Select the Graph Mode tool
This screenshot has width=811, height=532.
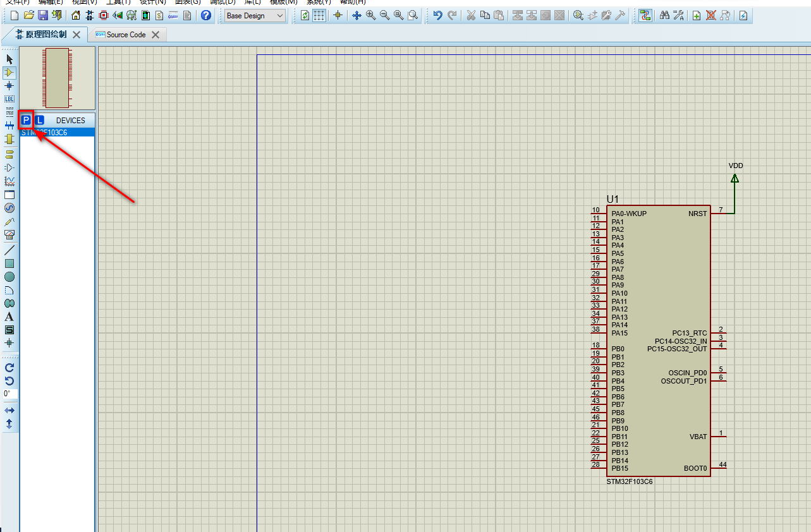(x=9, y=181)
